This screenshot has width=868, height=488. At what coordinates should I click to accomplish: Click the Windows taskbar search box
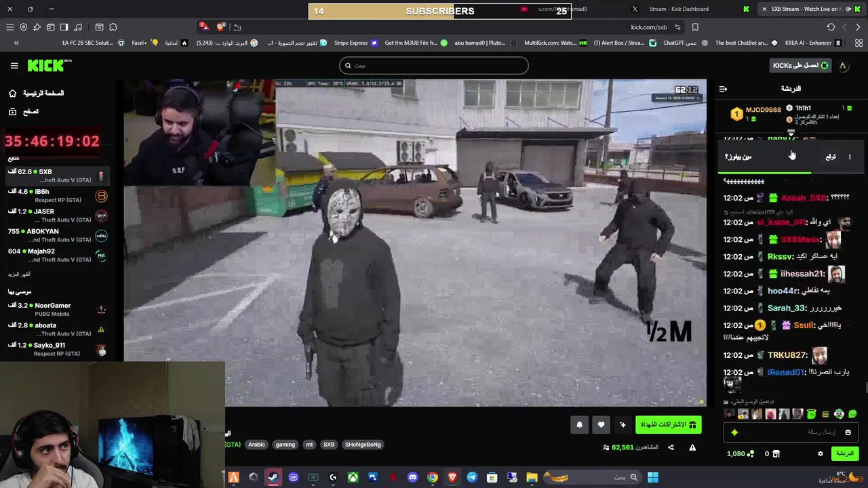pyautogui.click(x=592, y=477)
